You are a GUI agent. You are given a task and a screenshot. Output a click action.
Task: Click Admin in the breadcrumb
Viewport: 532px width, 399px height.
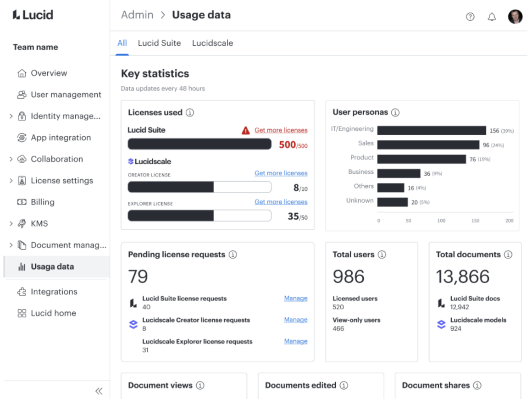pyautogui.click(x=137, y=15)
